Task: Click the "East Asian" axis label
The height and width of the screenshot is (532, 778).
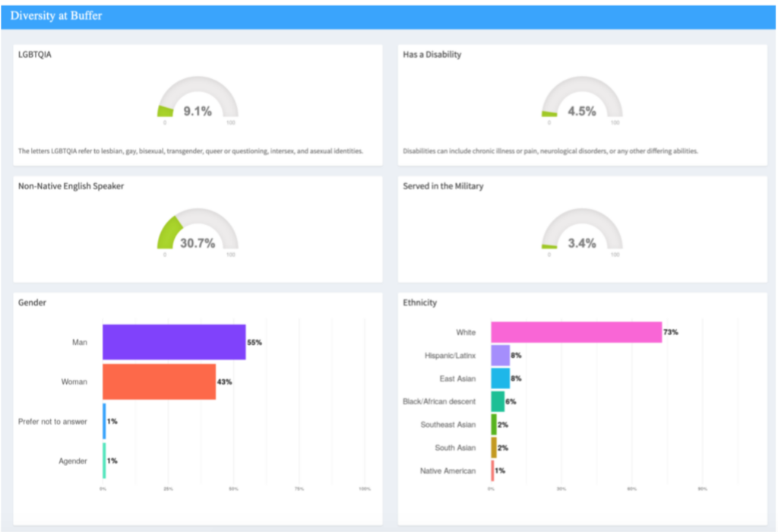Action: tap(457, 378)
